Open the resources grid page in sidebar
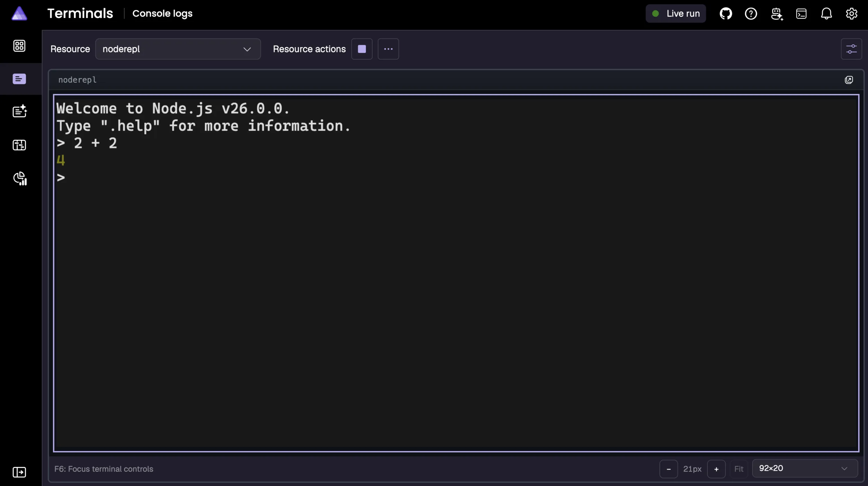The width and height of the screenshot is (868, 486). pyautogui.click(x=19, y=46)
